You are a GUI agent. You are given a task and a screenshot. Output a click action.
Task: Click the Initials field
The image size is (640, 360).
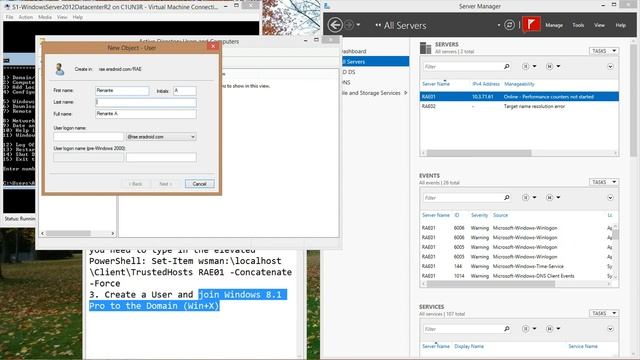tap(184, 91)
